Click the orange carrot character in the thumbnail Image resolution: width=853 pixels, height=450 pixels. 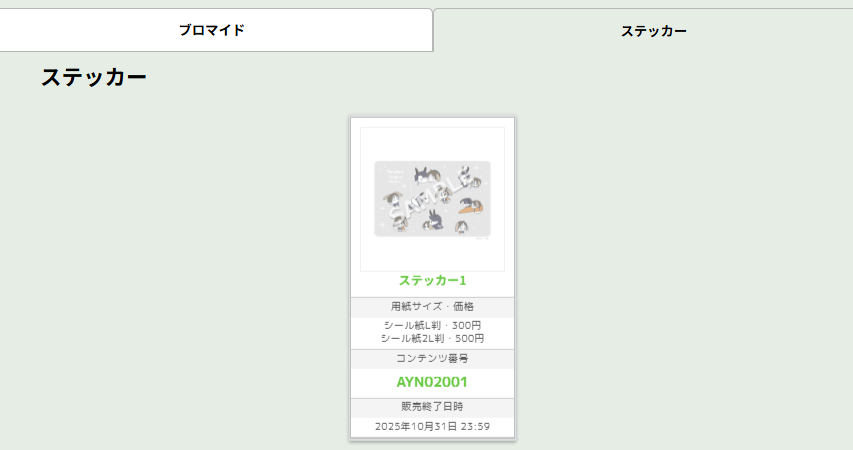coord(471,207)
